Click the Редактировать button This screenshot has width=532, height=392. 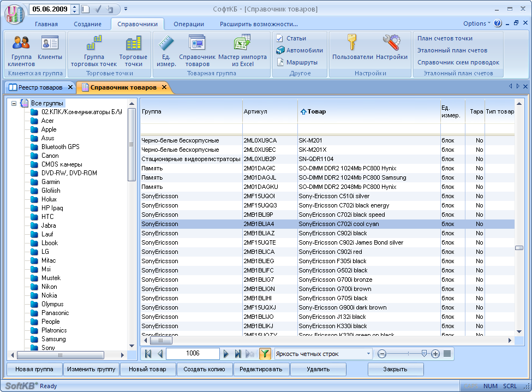coord(261,369)
